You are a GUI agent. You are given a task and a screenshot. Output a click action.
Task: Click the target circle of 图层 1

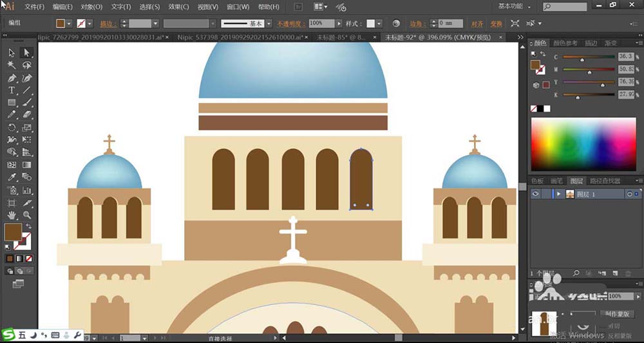click(629, 194)
